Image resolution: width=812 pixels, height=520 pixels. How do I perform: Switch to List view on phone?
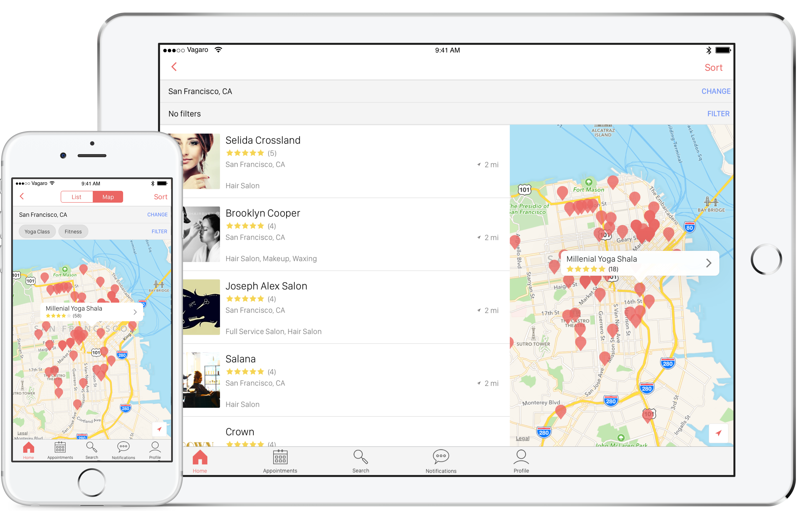77,197
